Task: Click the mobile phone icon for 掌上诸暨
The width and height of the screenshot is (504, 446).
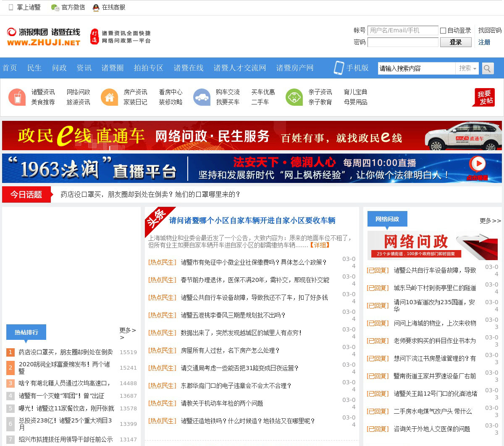Action: [11, 7]
